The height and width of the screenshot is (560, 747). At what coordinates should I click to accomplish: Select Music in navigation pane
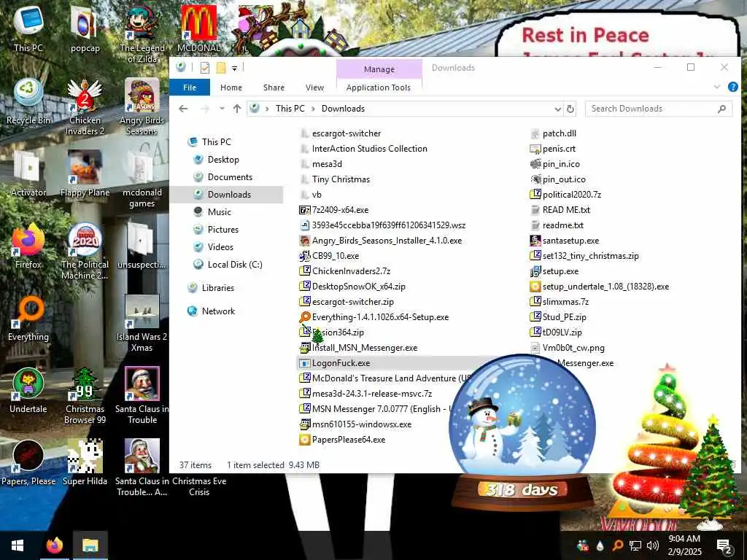tap(219, 212)
